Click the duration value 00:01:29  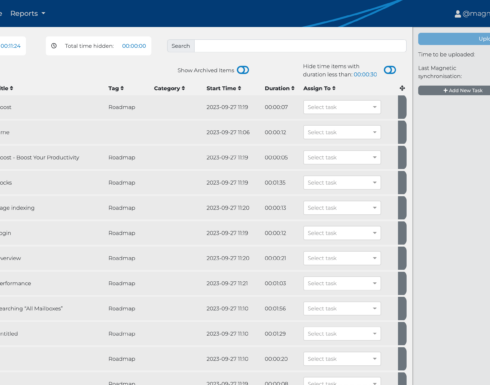tap(275, 334)
